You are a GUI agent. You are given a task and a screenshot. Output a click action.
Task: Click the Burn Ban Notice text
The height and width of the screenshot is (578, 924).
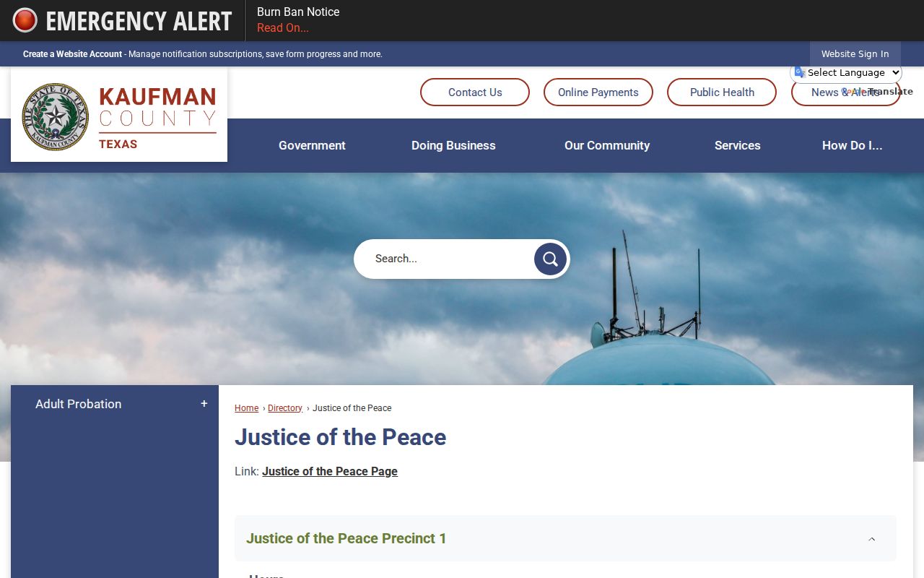tap(298, 12)
